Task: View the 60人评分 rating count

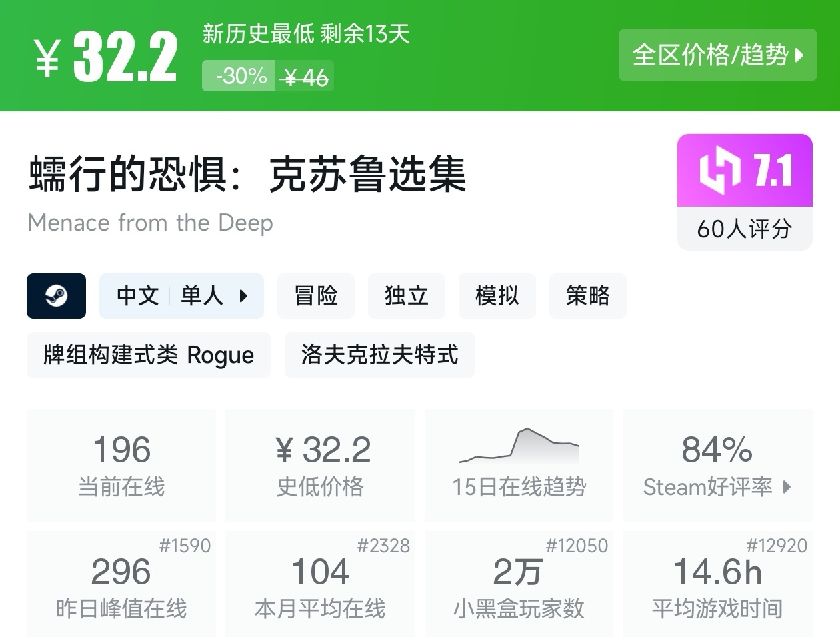Action: pyautogui.click(x=745, y=229)
